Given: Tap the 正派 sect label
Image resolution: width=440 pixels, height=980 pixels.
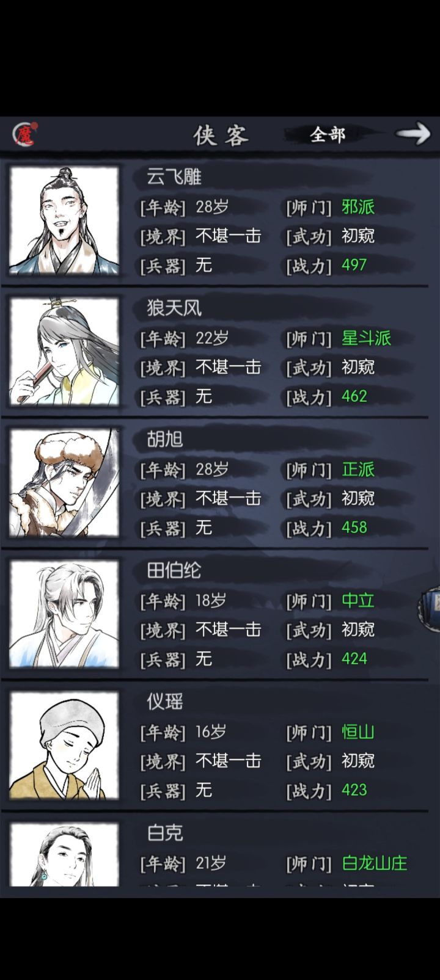Looking at the screenshot, I should click(358, 470).
